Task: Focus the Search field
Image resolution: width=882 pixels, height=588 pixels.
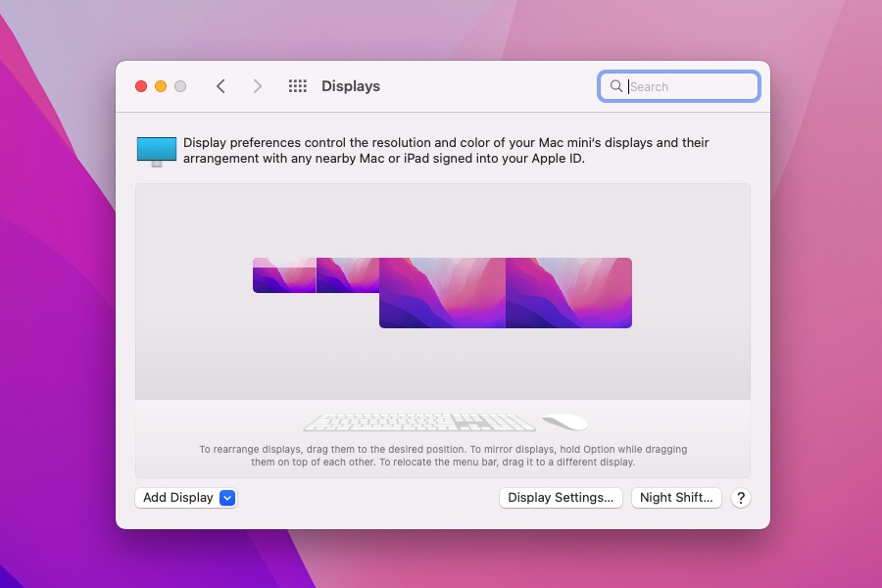Action: coord(679,86)
